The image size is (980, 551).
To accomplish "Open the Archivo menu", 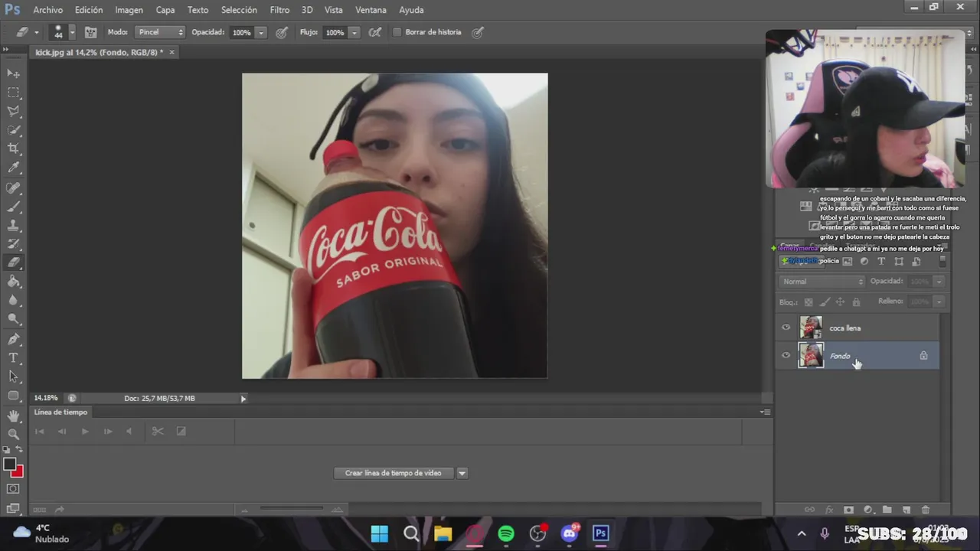I will click(47, 10).
